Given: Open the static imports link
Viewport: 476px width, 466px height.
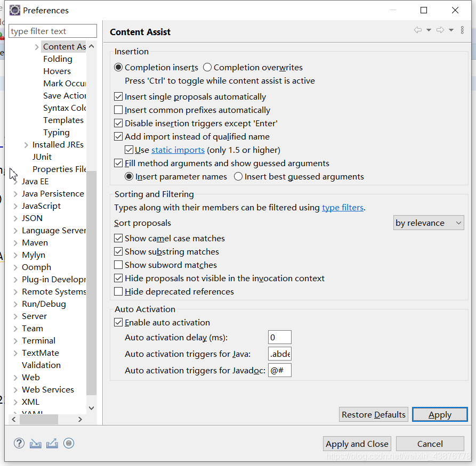Looking at the screenshot, I should [178, 150].
